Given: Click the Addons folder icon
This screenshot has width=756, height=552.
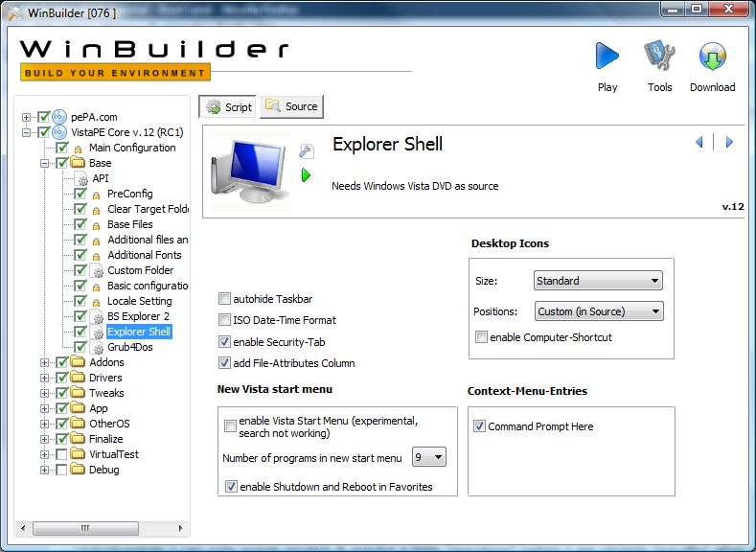Looking at the screenshot, I should (x=78, y=361).
